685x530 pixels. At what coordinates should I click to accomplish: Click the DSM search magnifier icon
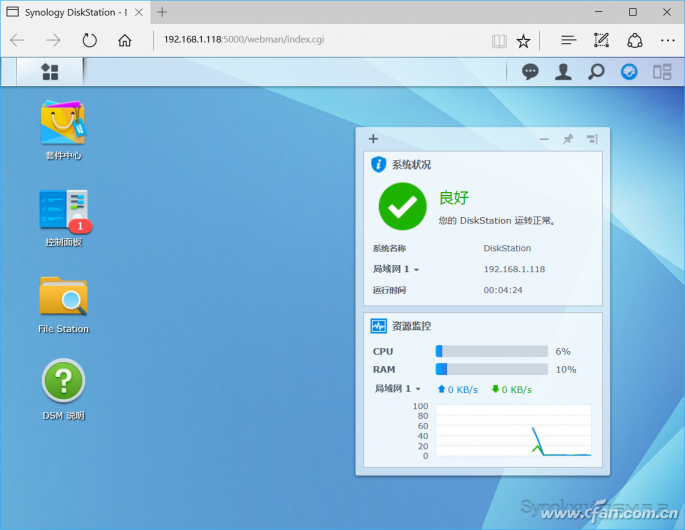pos(596,72)
